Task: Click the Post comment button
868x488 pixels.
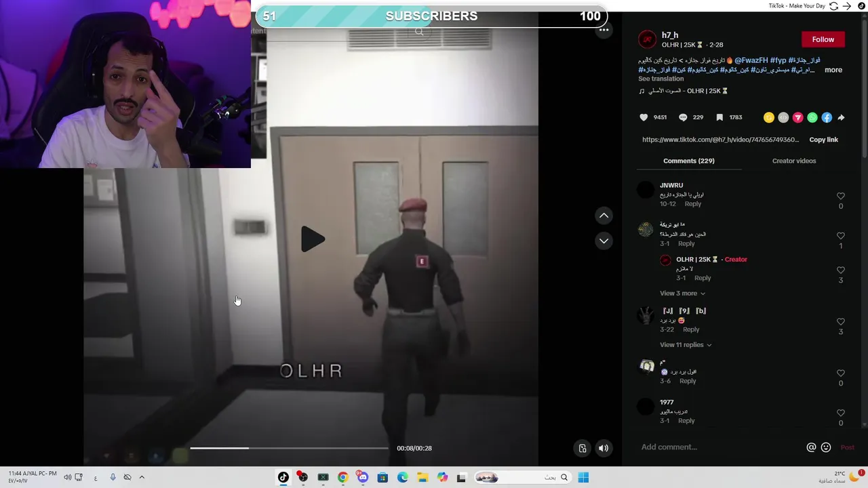Action: click(848, 447)
